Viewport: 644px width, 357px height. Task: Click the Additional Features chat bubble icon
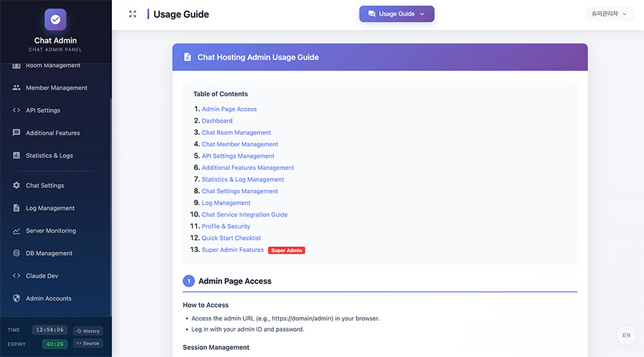(x=16, y=133)
